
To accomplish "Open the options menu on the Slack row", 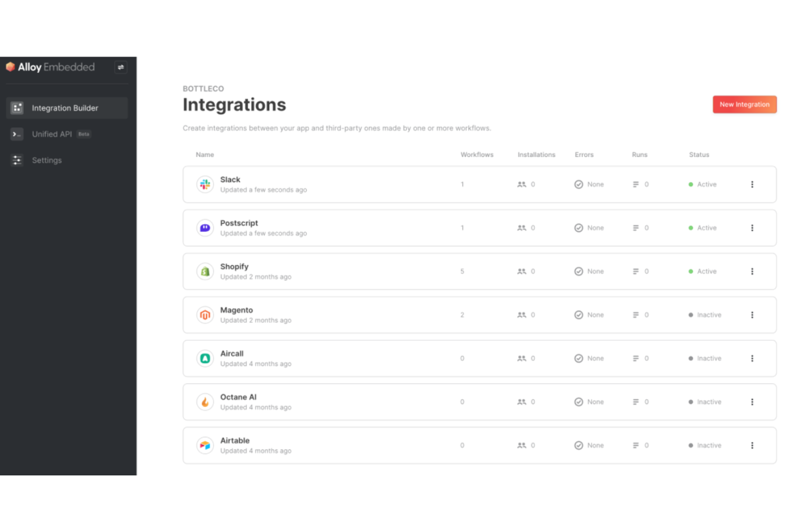I will coord(753,184).
